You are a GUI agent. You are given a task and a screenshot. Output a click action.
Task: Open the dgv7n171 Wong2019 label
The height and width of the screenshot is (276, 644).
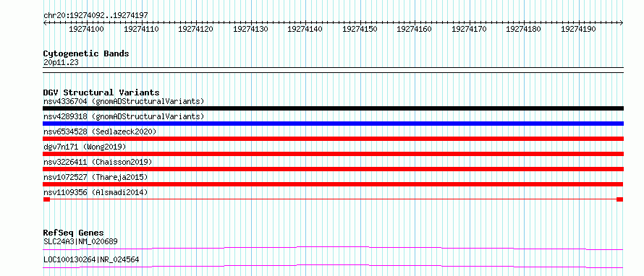coord(85,147)
